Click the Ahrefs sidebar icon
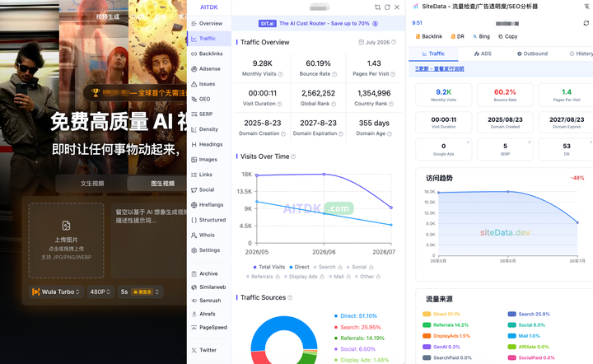This screenshot has height=364, width=593. (x=194, y=314)
